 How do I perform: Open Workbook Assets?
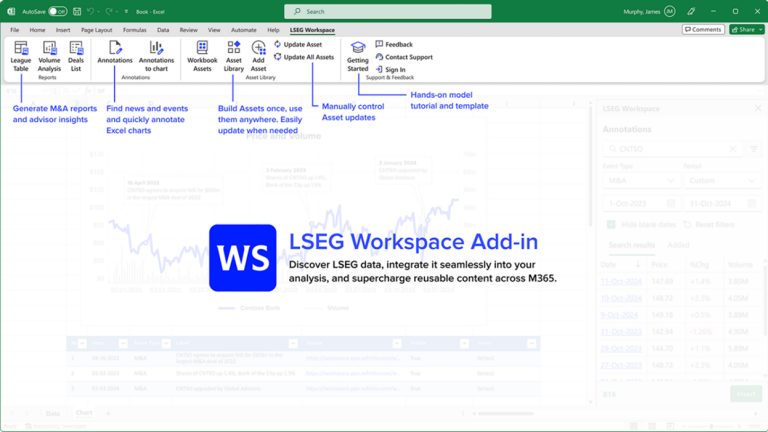202,56
